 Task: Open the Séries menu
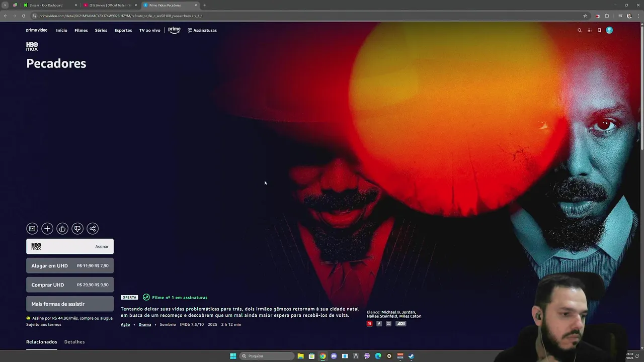101,30
